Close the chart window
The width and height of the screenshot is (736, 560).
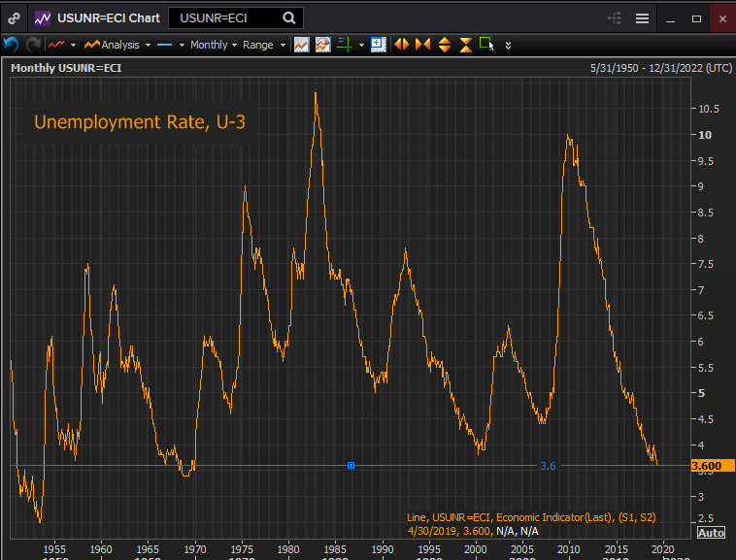click(722, 18)
